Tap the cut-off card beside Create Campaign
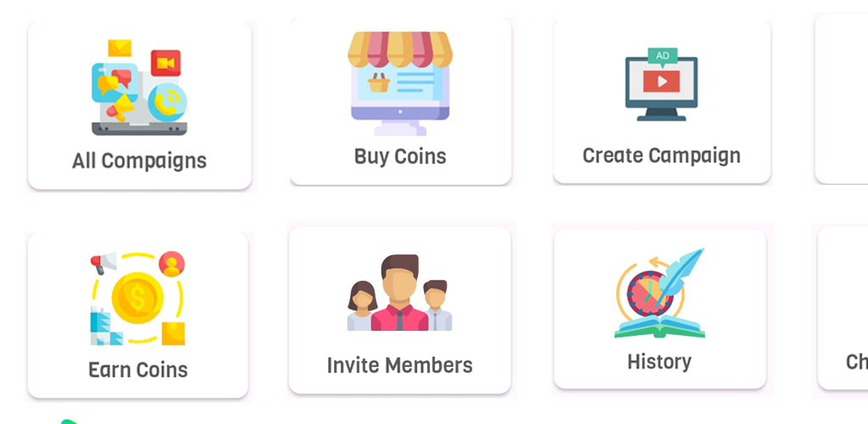Screen dimensions: 868x424 pos(842,98)
